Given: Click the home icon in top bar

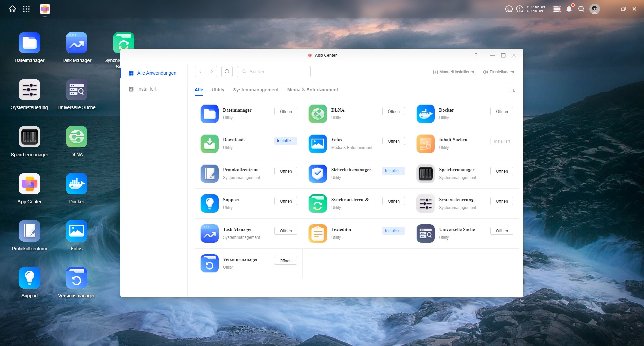Looking at the screenshot, I should (13, 9).
